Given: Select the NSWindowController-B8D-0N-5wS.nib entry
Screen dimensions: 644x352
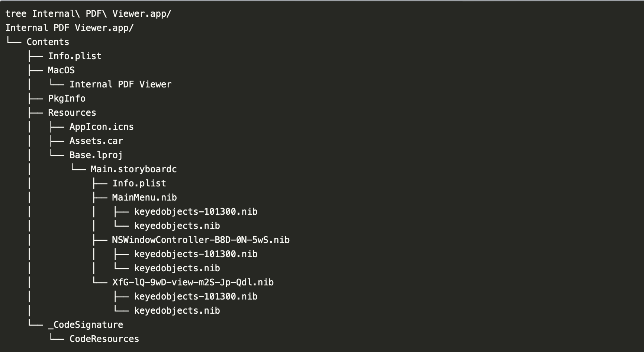Looking at the screenshot, I should click(x=200, y=240).
